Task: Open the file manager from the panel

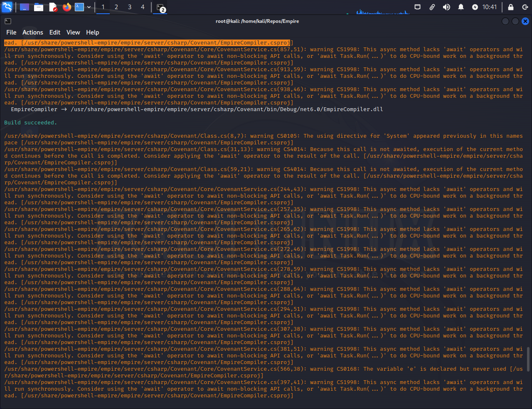Action: point(39,7)
